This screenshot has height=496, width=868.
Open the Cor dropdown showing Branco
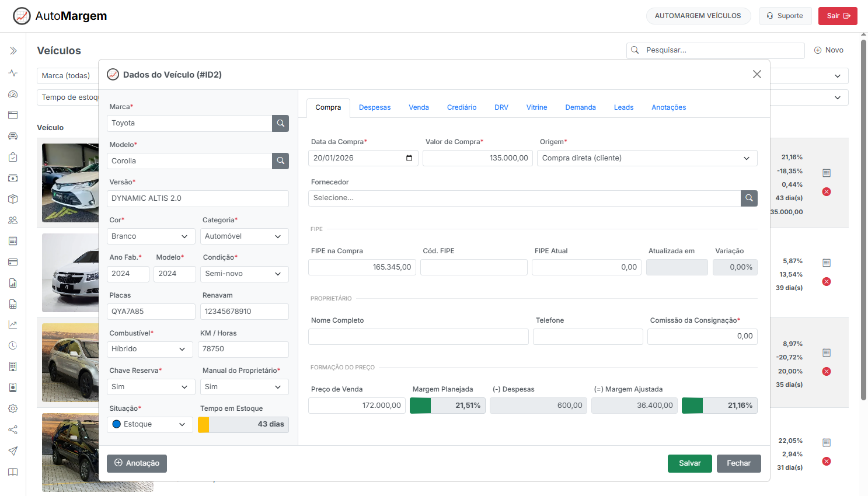click(x=150, y=236)
